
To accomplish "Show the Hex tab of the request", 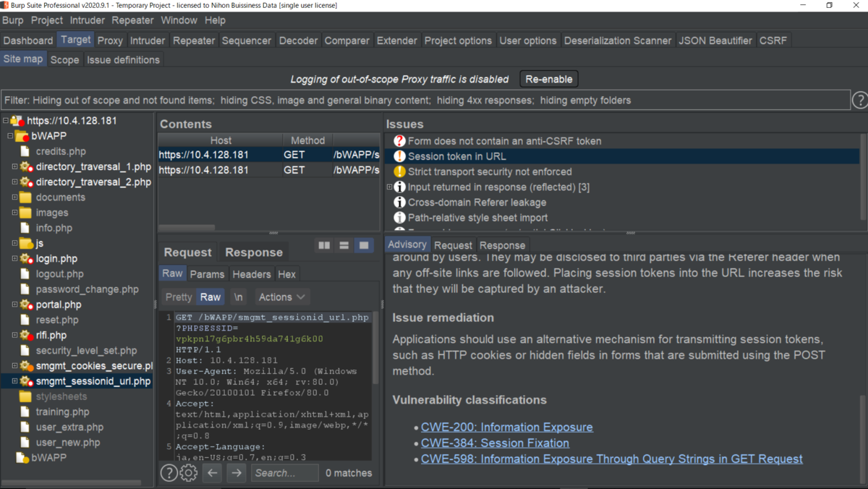I will 287,274.
